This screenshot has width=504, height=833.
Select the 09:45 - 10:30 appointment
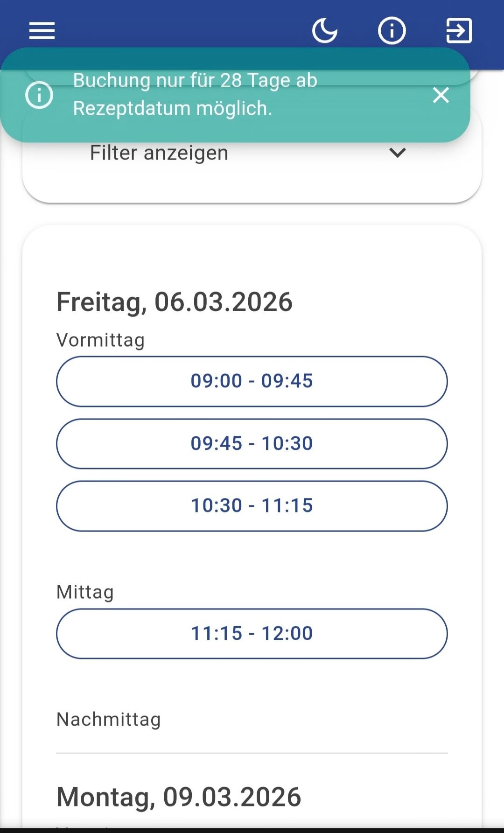(x=252, y=443)
